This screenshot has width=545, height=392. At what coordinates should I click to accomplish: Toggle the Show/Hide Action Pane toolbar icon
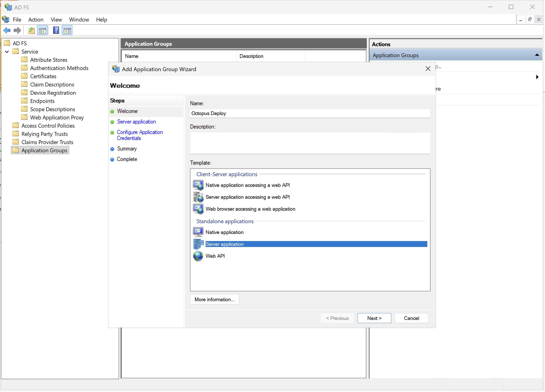pyautogui.click(x=67, y=30)
